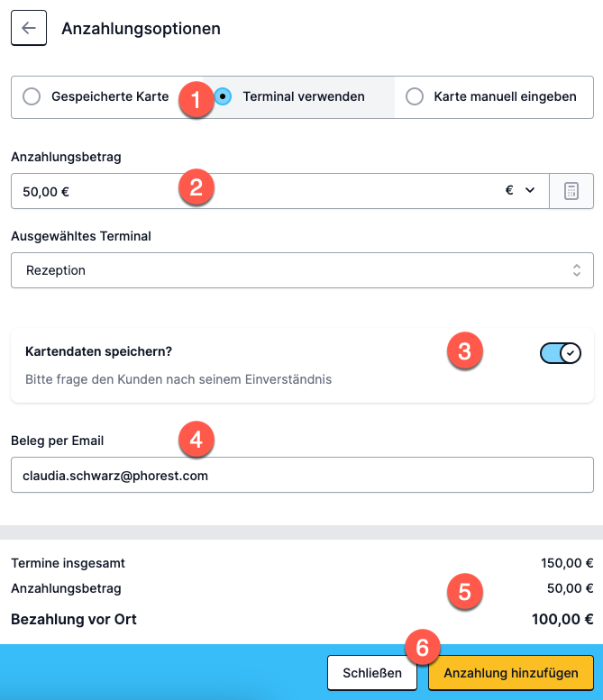Viewport: 603px width, 700px height.
Task: Toggle the Kartendaten speichern switch
Action: (560, 353)
